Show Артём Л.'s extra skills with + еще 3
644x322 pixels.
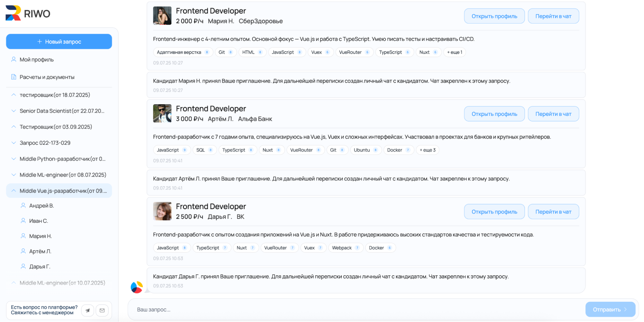(x=428, y=150)
